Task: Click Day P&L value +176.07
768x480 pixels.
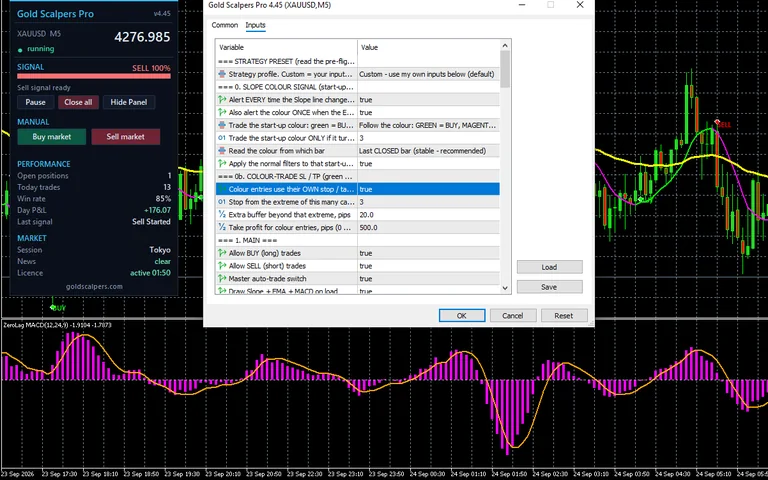Action: tap(158, 210)
